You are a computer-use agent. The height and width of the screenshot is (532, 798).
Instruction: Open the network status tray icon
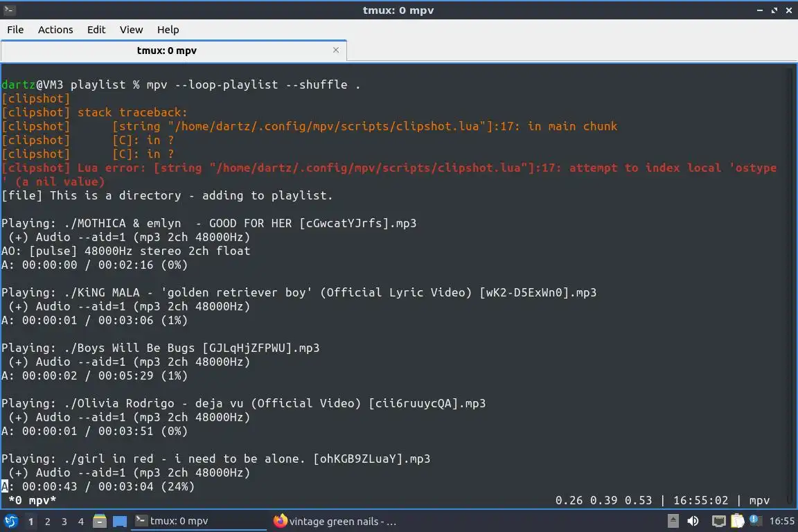tap(718, 521)
